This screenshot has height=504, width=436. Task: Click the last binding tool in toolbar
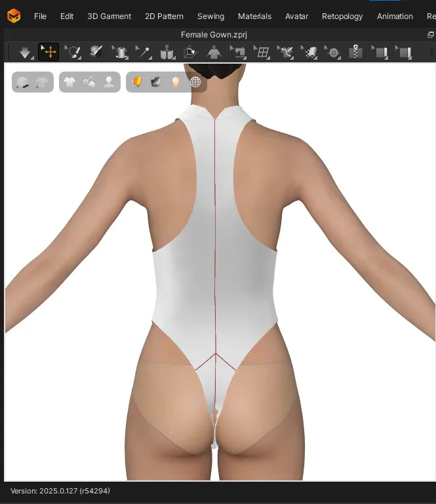pos(404,52)
